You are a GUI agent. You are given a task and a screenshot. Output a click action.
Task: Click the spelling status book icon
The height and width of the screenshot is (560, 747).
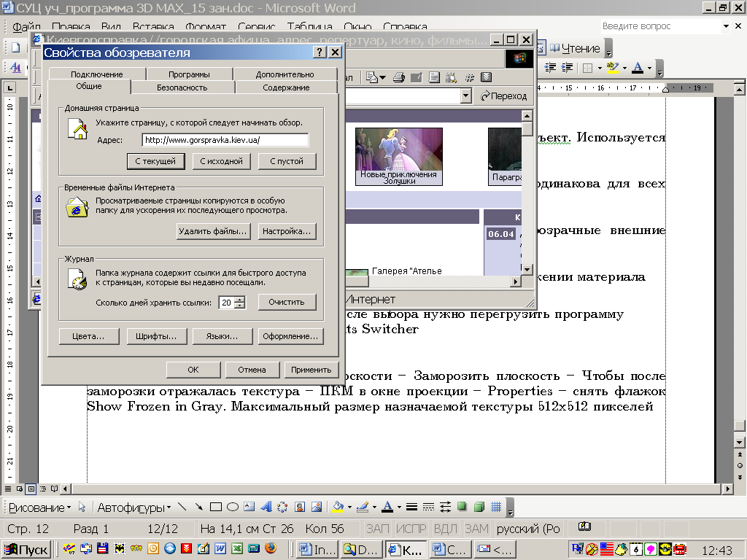point(584,527)
